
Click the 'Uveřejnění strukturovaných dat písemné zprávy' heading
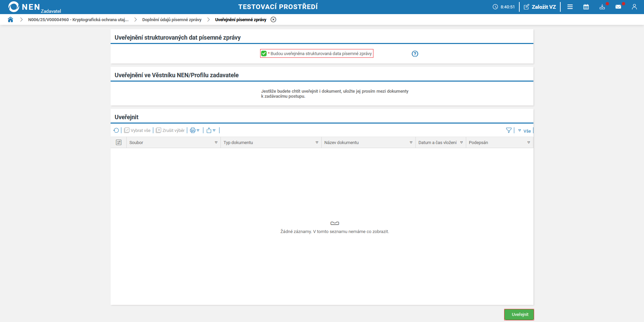pyautogui.click(x=177, y=38)
